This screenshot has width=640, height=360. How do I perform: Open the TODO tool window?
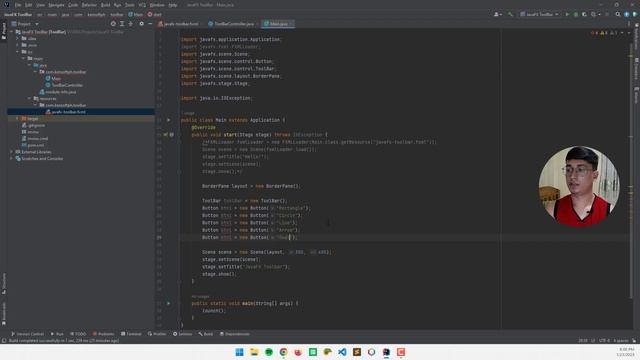point(78,334)
